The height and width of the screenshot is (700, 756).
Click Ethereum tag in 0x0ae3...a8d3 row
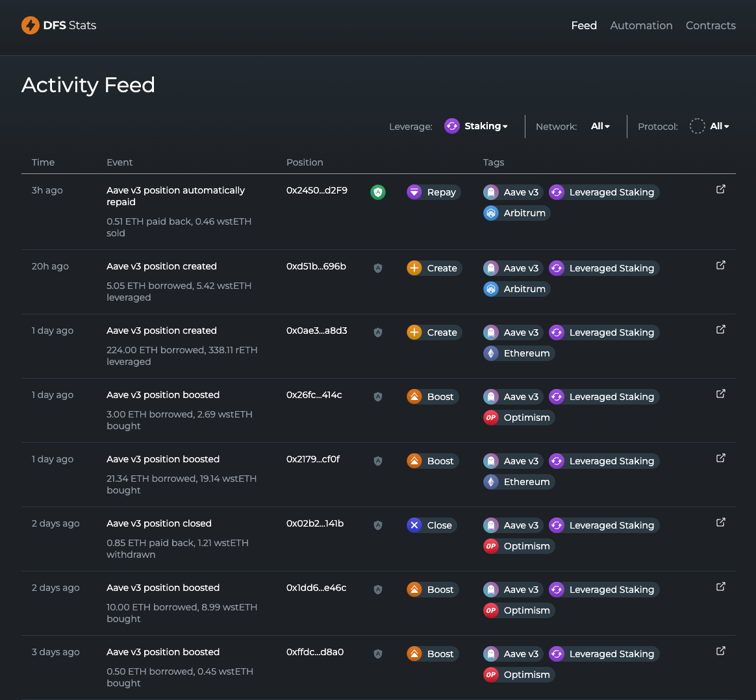(519, 353)
